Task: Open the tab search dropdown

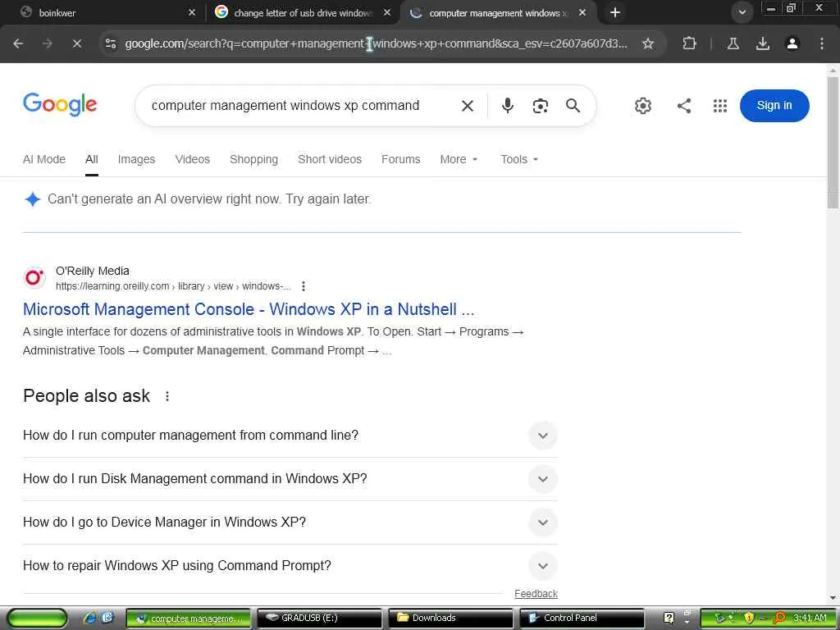Action: point(742,12)
